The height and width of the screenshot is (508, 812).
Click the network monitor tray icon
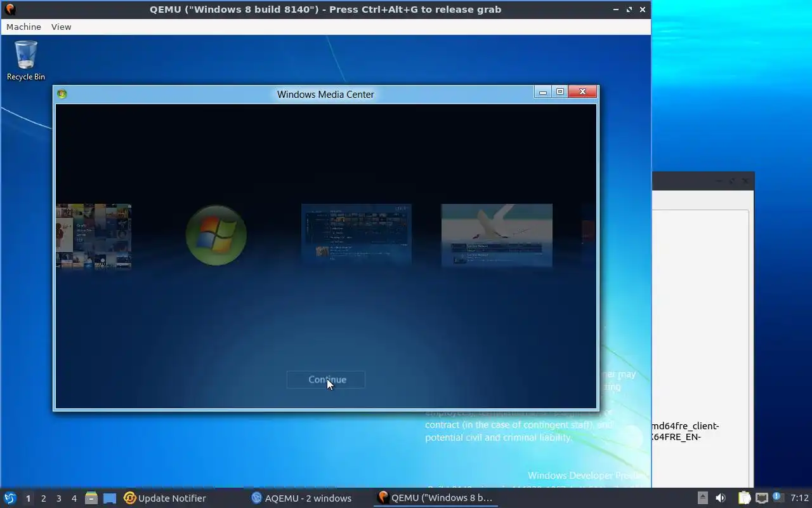coord(762,498)
